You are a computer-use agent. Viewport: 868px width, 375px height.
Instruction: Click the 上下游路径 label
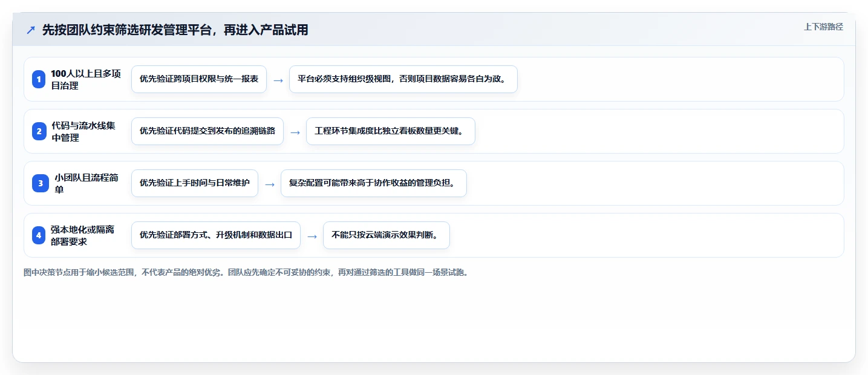click(823, 27)
